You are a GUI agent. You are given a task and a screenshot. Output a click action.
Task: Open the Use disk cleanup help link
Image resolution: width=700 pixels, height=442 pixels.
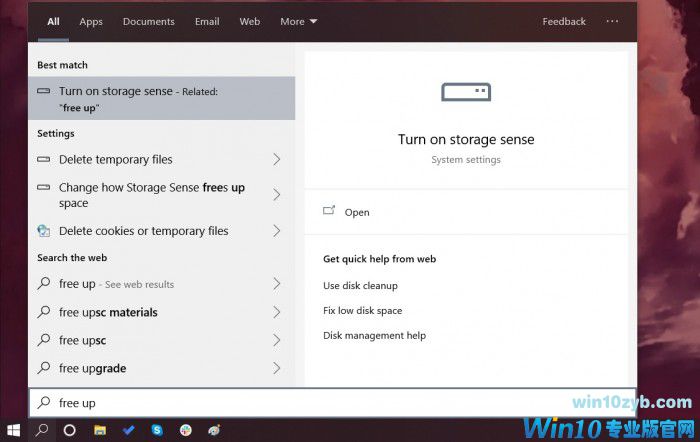[x=360, y=286]
